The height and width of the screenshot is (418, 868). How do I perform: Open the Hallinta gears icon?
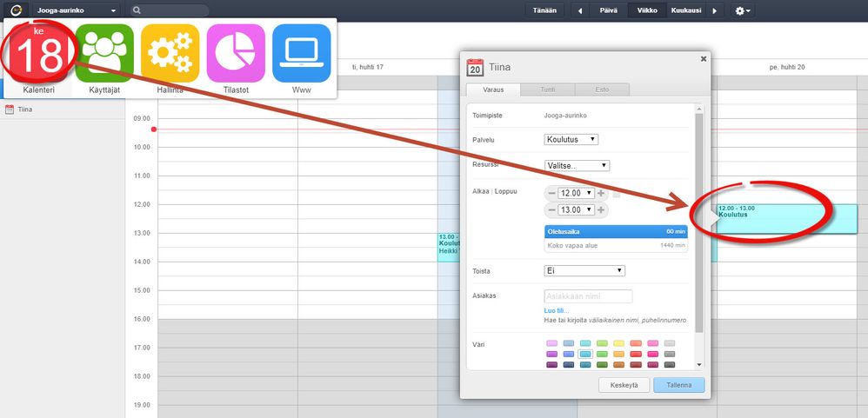click(170, 54)
